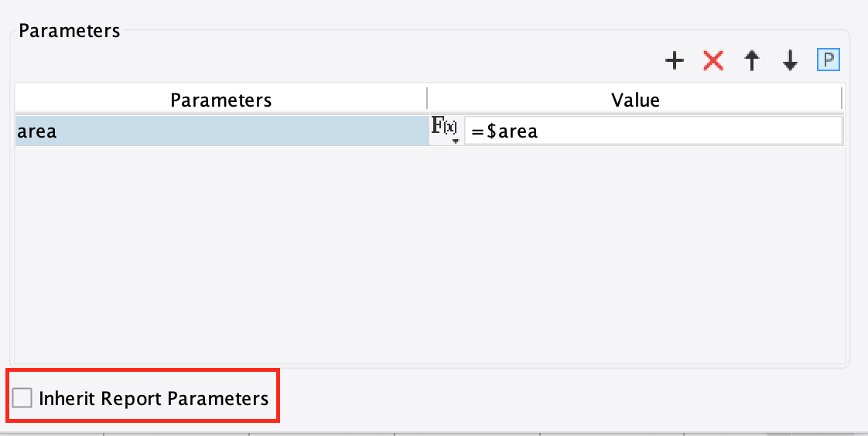
Task: Click the Value column header
Action: coord(635,100)
